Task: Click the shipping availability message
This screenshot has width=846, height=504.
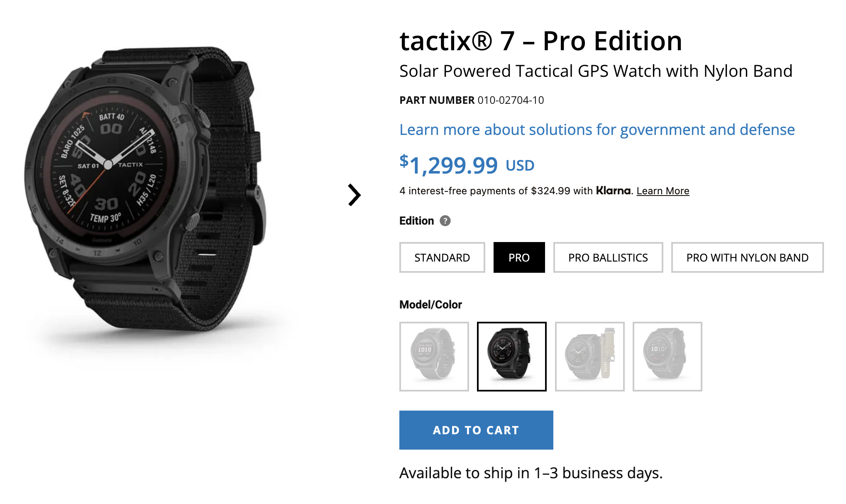Action: [531, 473]
